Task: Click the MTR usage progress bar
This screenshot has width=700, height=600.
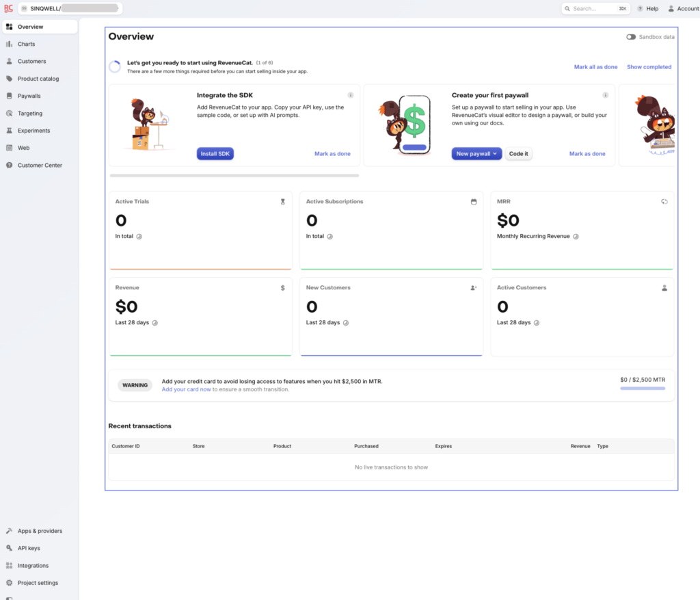Action: (642, 389)
